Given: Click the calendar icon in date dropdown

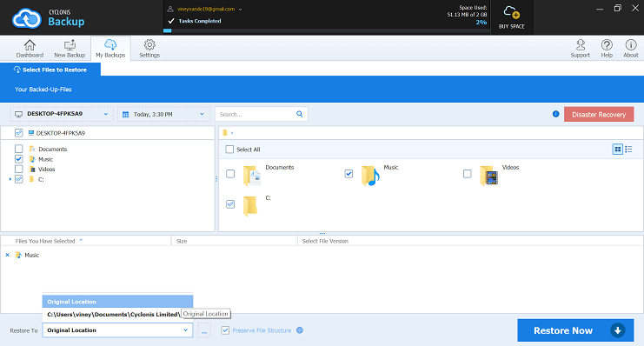Looking at the screenshot, I should [x=126, y=114].
